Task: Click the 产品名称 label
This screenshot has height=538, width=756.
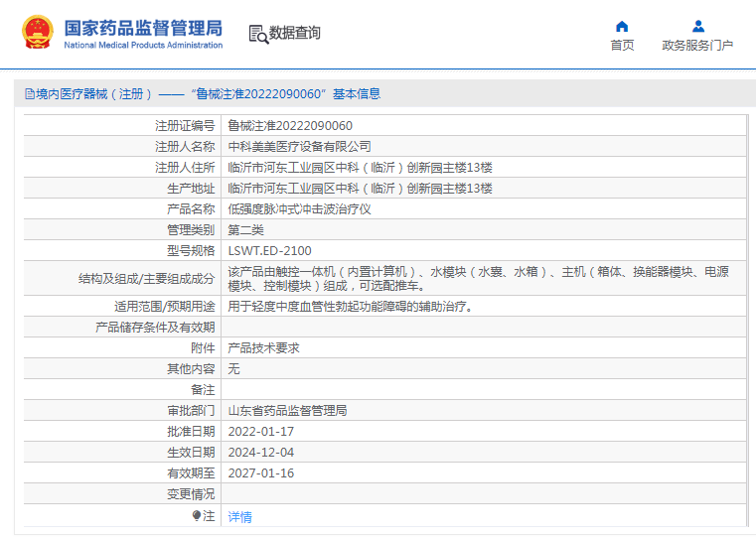Action: point(191,209)
